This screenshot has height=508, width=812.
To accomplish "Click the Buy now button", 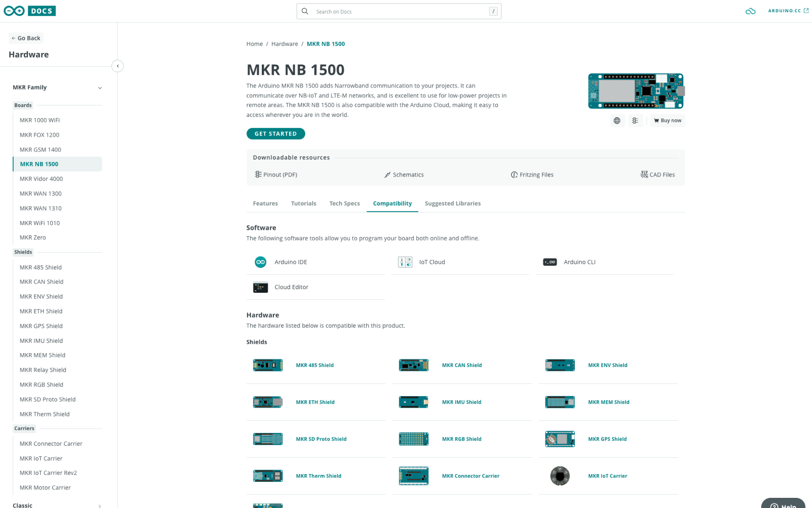I will tap(667, 121).
